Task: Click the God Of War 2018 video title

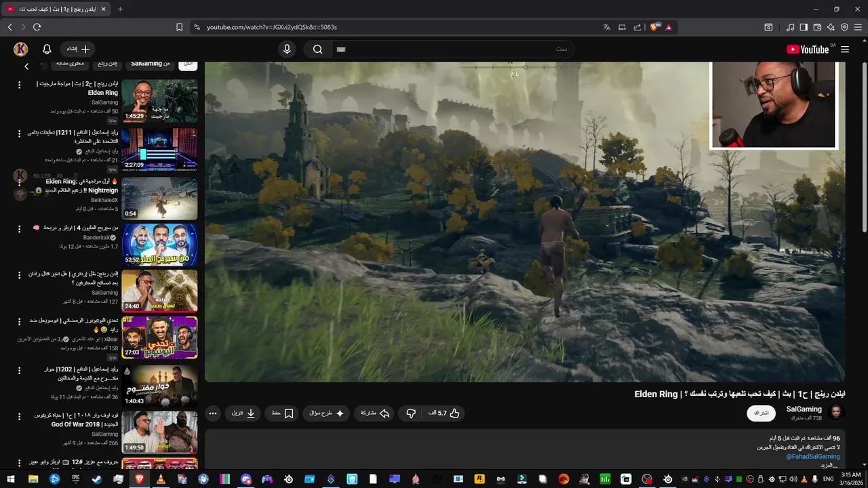Action: coord(76,420)
